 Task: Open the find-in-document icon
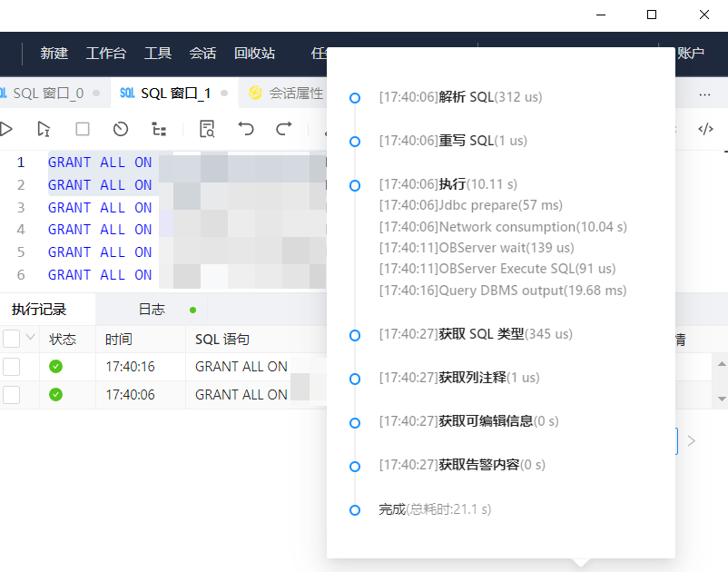tap(207, 129)
